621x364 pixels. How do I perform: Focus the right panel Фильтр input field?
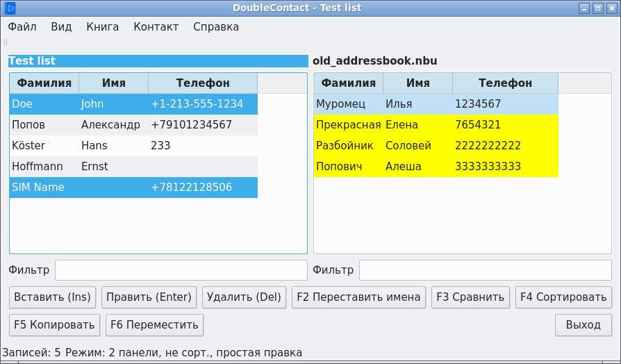(485, 270)
